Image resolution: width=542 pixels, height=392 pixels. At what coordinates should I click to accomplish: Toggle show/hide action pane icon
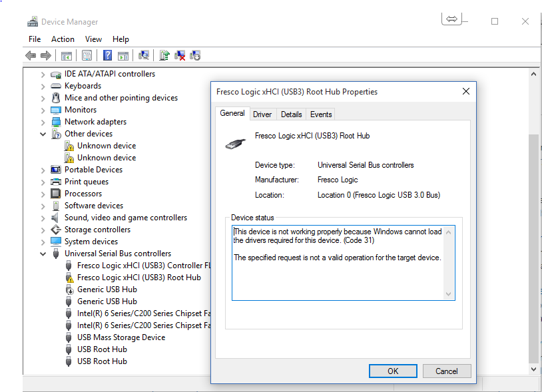click(x=123, y=55)
